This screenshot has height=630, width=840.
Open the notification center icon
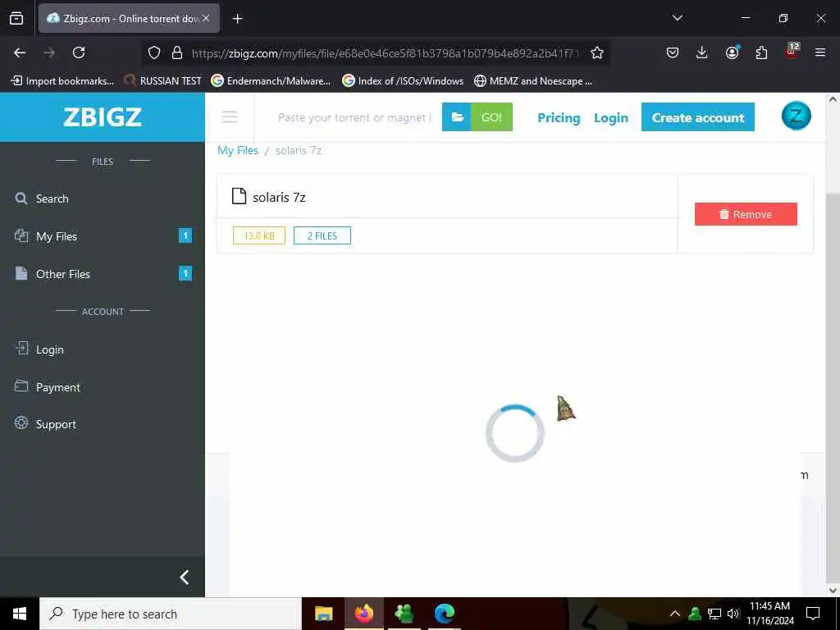813,614
